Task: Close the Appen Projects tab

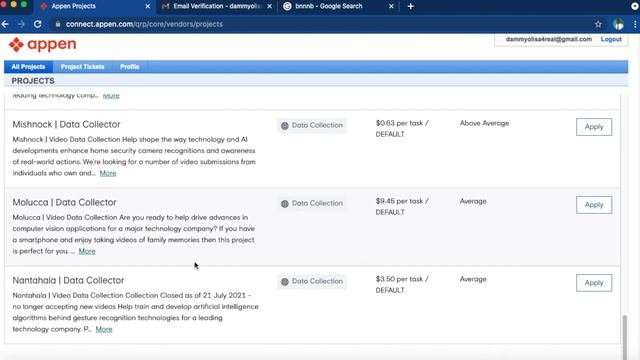Action: coord(148,6)
